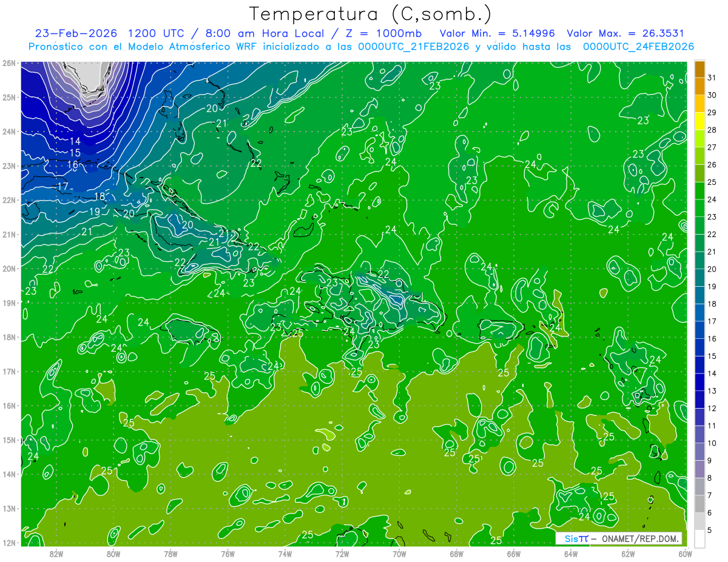
Task: Click the olive green colorbar swatch between 25 and 26
Action: [x=699, y=173]
